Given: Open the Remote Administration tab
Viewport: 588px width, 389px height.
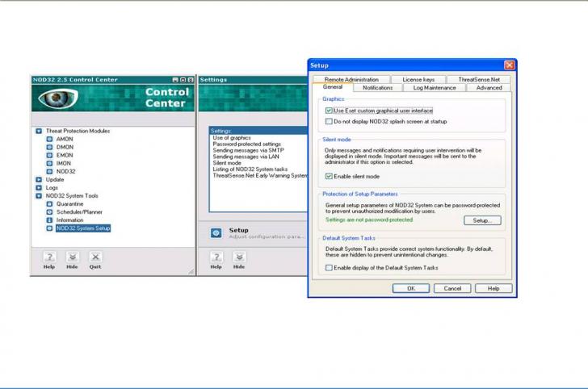Looking at the screenshot, I should (351, 79).
